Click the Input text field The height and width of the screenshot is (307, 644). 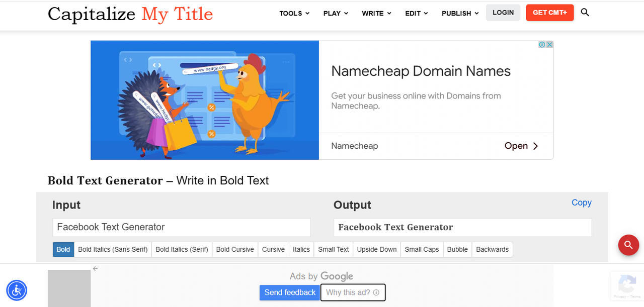pos(182,227)
